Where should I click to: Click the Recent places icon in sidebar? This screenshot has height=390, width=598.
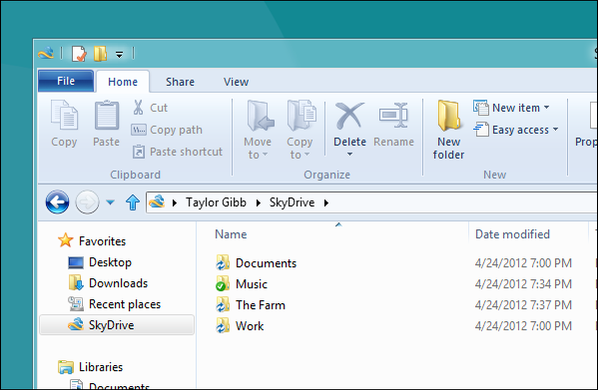[76, 304]
